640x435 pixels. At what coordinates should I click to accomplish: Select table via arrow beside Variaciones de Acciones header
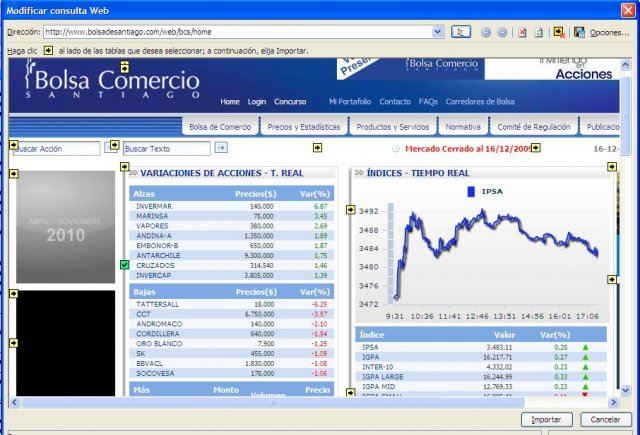tap(124, 166)
